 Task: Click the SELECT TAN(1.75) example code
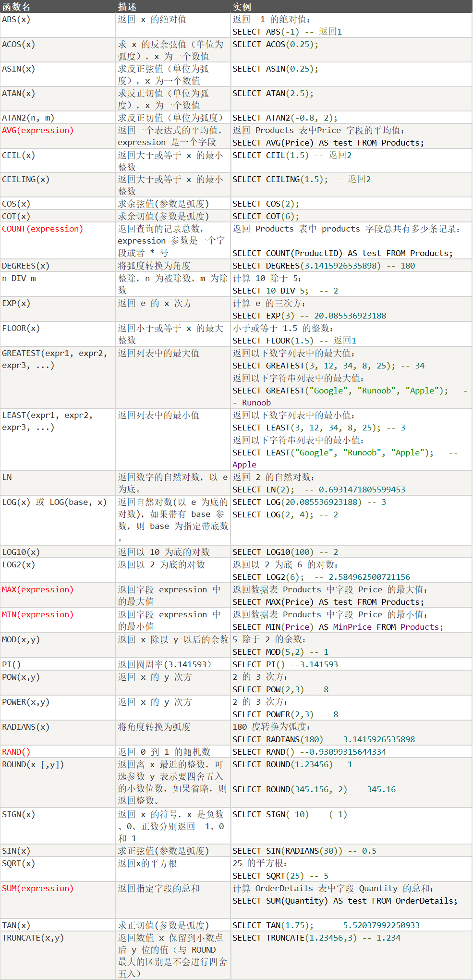point(326,926)
